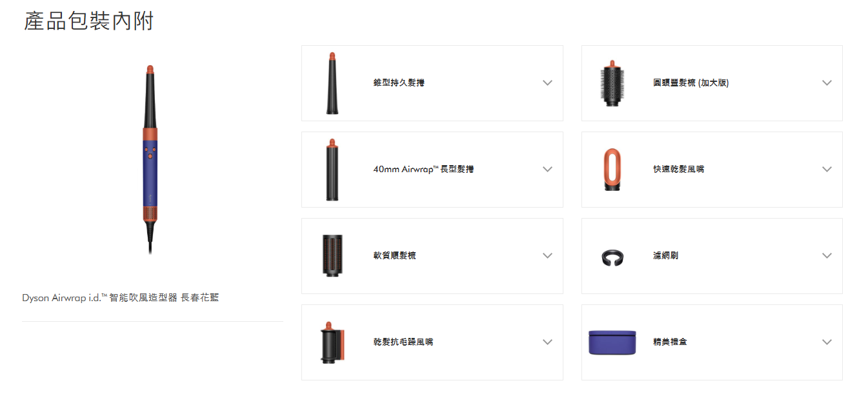868x394 pixels.
Task: Click the round volumizing brush image
Action: [612, 83]
